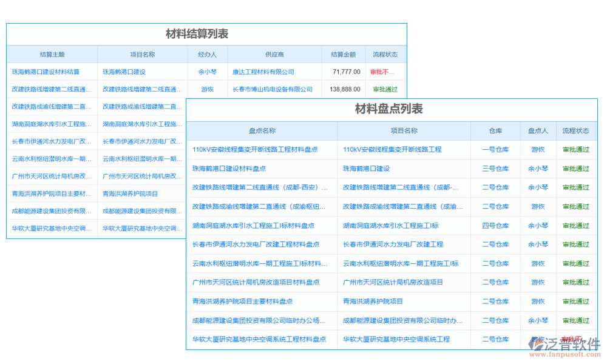The width and height of the screenshot is (607, 364).
Task: Open the 珠海鹤港口建设材料盘点 entry
Action: coord(229,169)
